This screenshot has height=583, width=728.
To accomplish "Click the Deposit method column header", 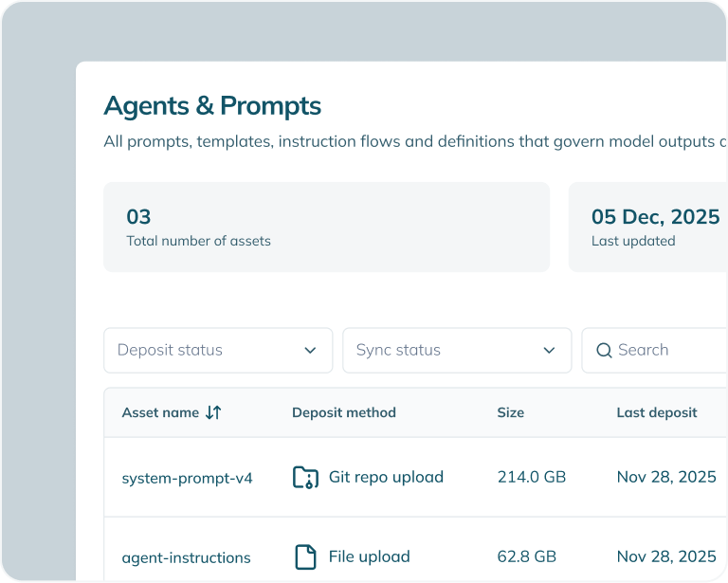I will tap(344, 412).
